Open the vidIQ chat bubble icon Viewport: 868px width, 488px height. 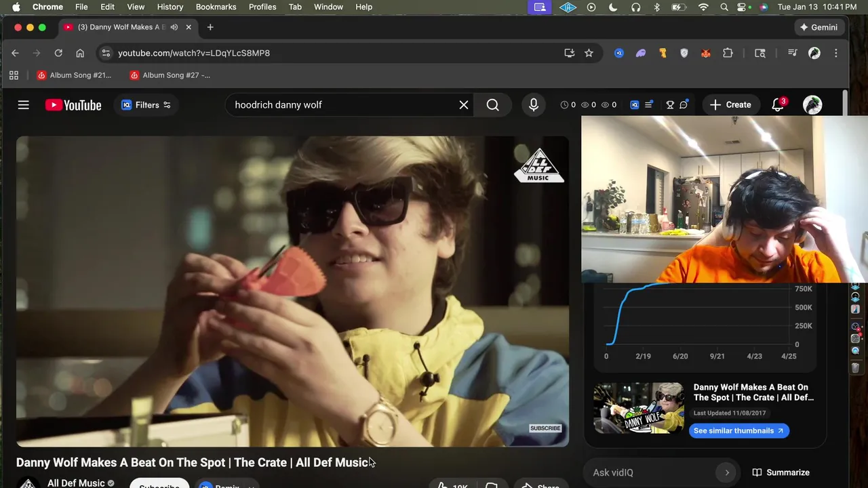[x=684, y=105]
